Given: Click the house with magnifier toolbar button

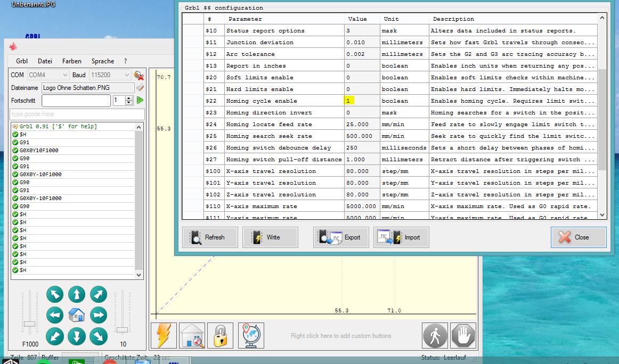Looking at the screenshot, I should coord(192,336).
